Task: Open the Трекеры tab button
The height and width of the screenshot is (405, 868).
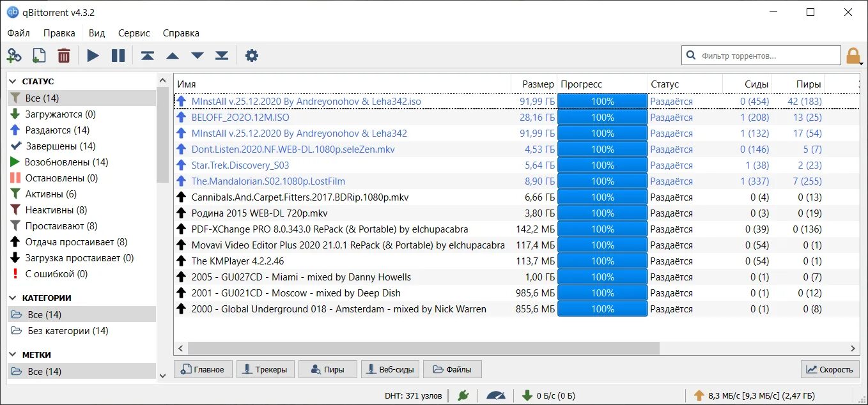Action: (x=266, y=369)
